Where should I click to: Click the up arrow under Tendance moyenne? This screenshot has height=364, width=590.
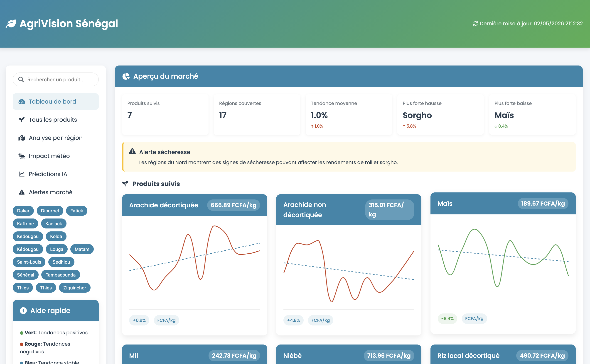pyautogui.click(x=312, y=126)
